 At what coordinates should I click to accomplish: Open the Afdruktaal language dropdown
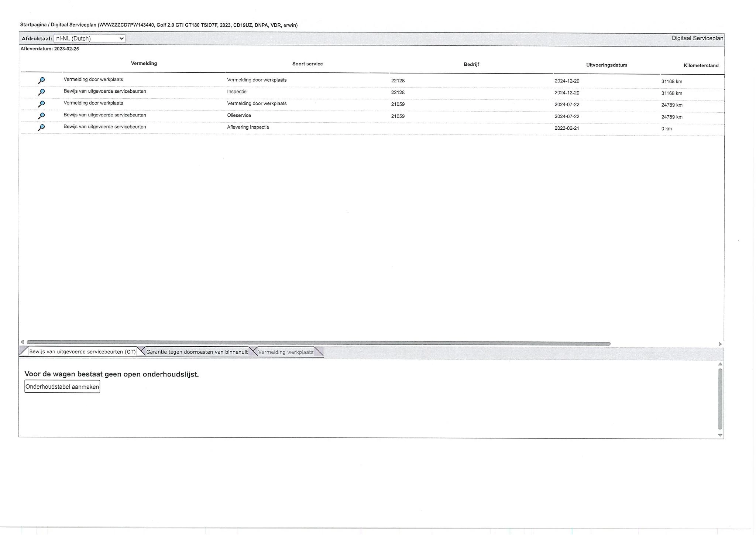(x=89, y=38)
